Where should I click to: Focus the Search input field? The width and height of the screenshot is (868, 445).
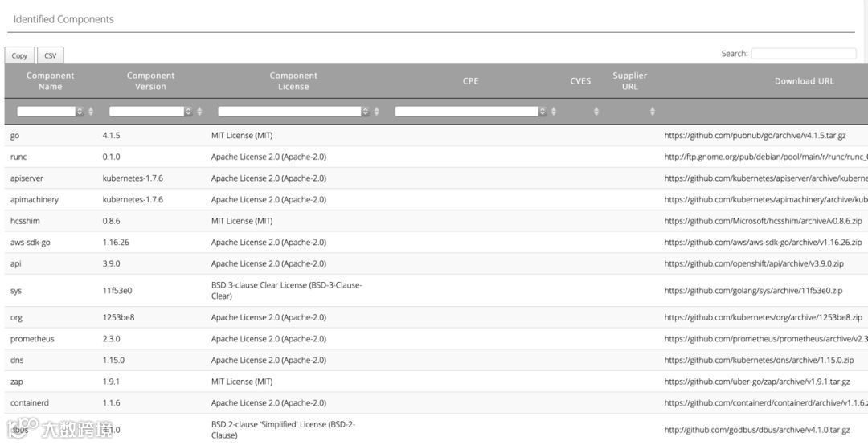click(x=803, y=54)
